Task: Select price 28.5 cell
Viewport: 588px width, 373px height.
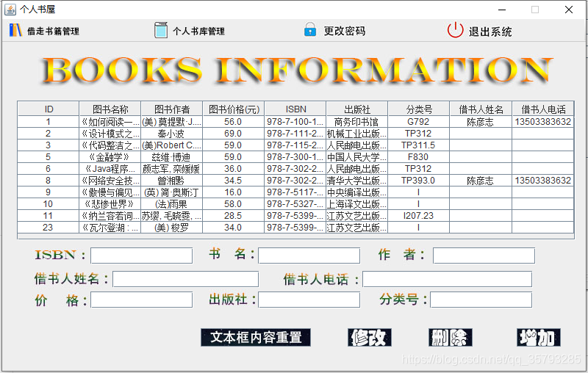Action: (233, 216)
